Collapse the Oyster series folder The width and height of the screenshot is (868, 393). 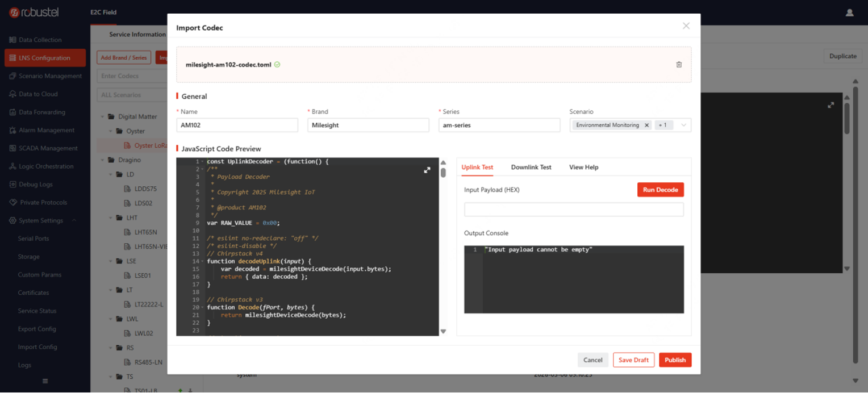point(111,131)
